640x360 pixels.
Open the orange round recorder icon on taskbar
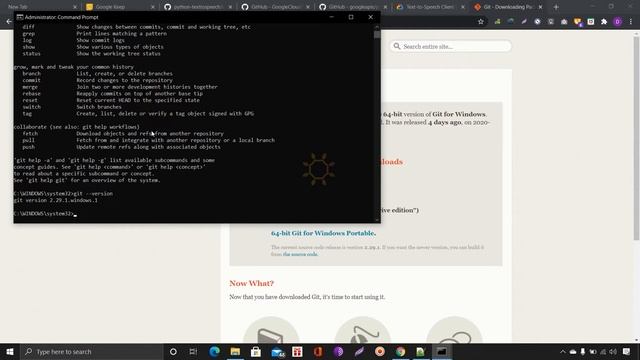(x=380, y=351)
